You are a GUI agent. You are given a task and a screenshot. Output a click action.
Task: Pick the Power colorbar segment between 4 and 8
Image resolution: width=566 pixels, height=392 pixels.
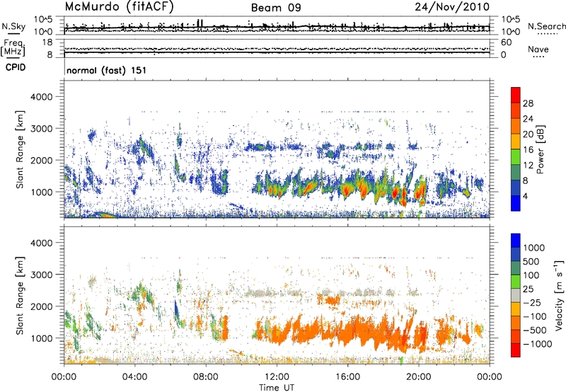pyautogui.click(x=516, y=188)
